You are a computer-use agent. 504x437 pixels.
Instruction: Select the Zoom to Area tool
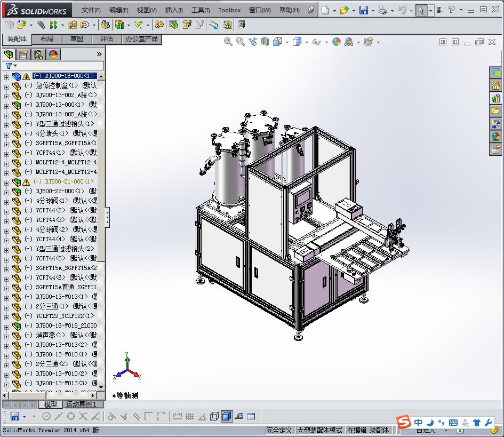click(x=240, y=42)
